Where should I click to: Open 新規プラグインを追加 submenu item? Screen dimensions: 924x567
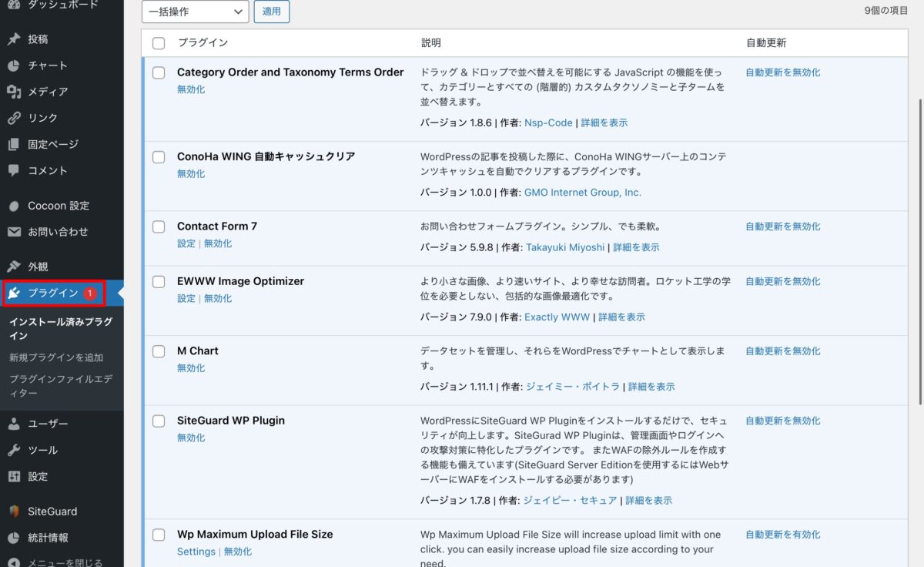tap(56, 357)
